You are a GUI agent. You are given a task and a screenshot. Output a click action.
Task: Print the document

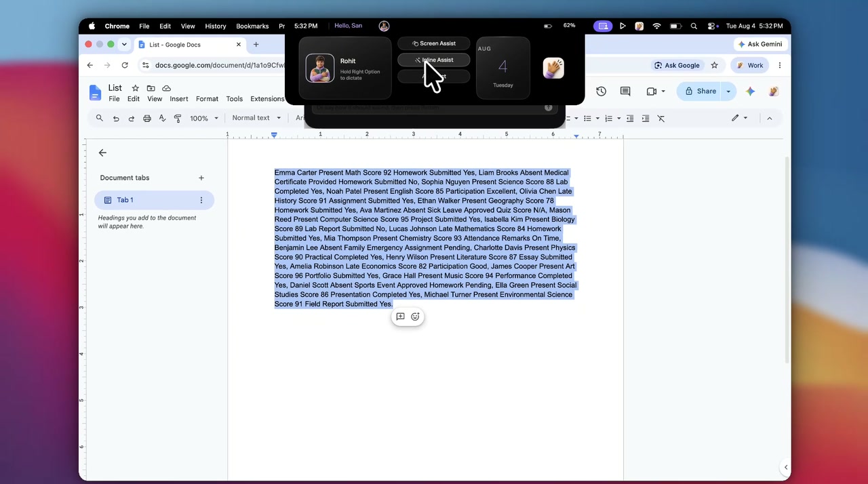coord(147,119)
